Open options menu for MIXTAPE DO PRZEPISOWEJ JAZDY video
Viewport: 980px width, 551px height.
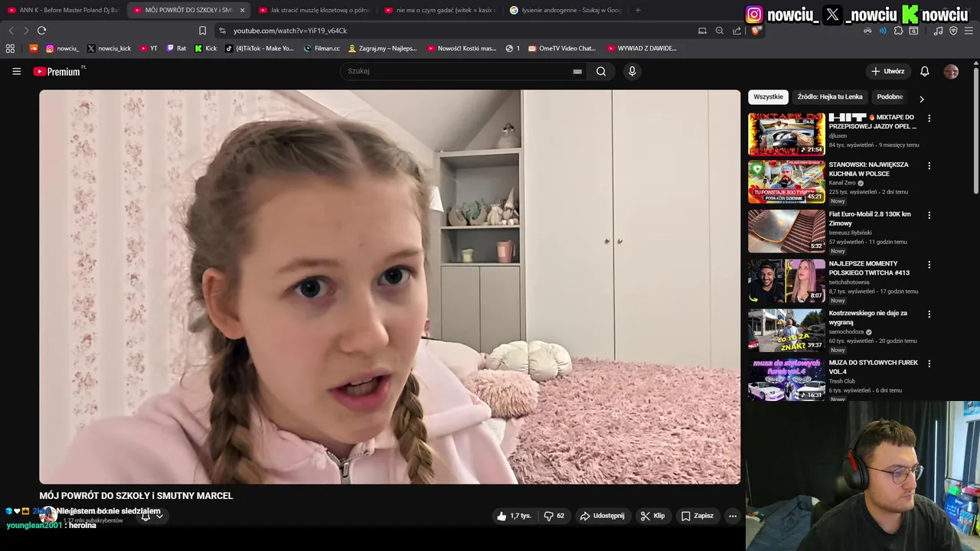[929, 119]
